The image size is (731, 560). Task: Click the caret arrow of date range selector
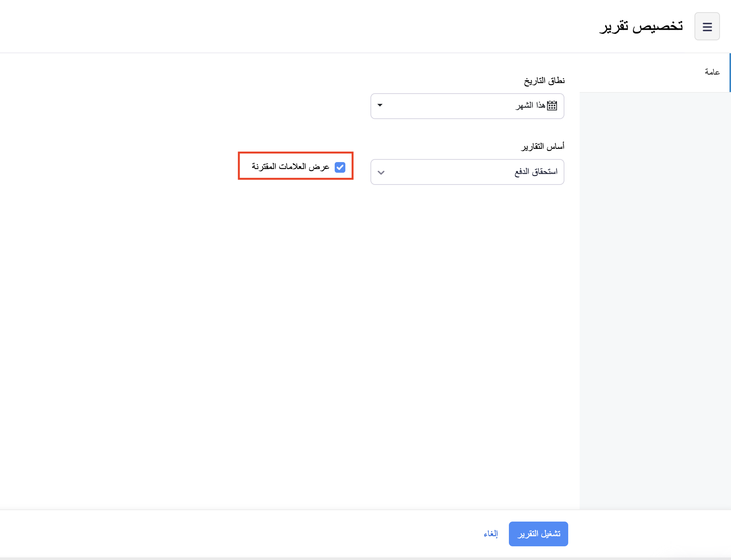[380, 105]
